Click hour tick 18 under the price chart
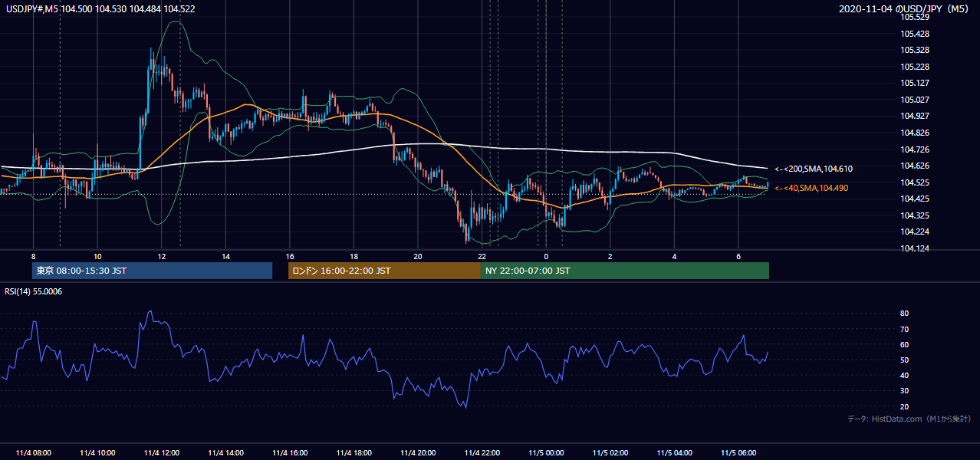Screen dimensions: 980x460 coord(354,256)
